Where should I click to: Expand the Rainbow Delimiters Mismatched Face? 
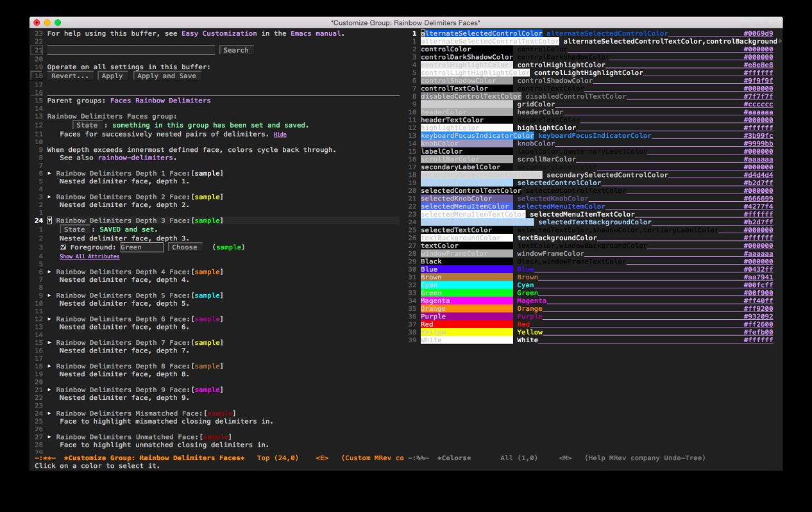(49, 413)
